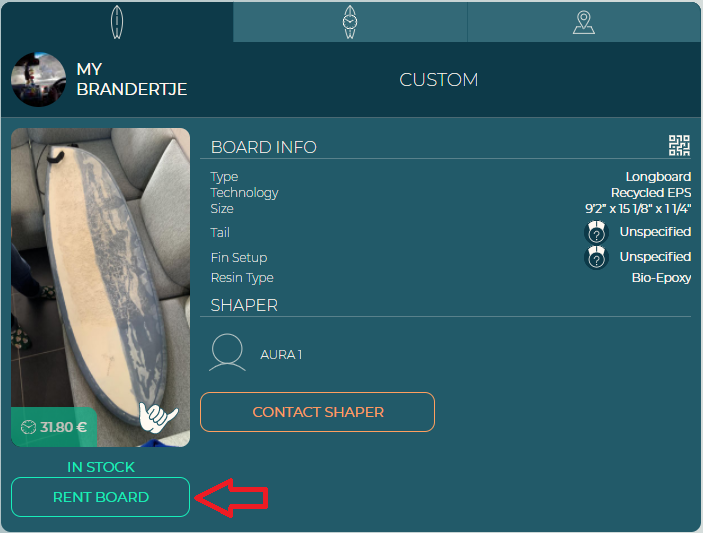The height and width of the screenshot is (533, 703).
Task: Click the QR code icon
Action: coord(679,145)
